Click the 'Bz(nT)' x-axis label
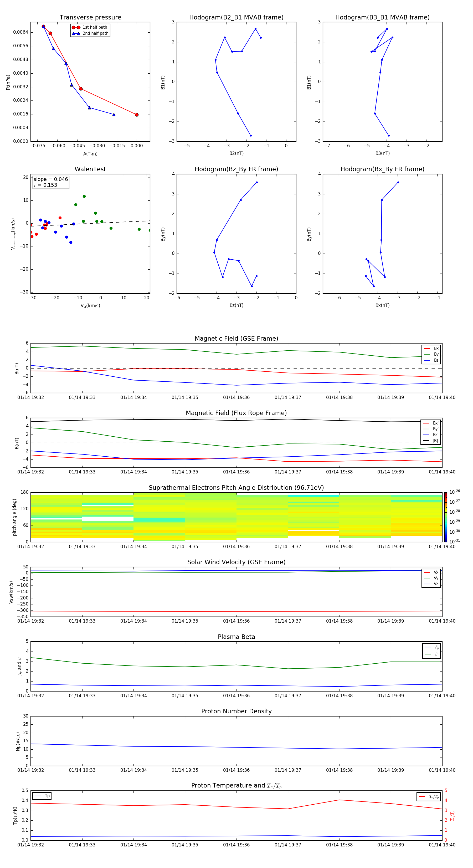The width and height of the screenshot is (473, 868). 236,305
